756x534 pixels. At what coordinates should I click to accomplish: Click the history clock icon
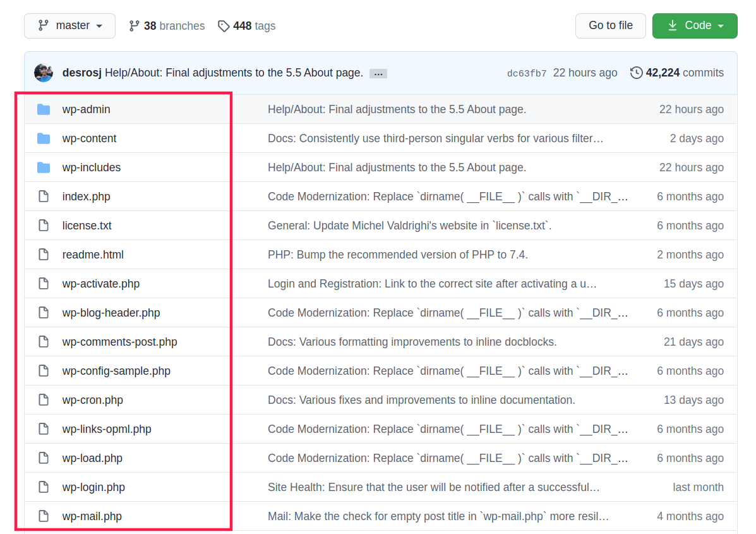click(x=637, y=73)
